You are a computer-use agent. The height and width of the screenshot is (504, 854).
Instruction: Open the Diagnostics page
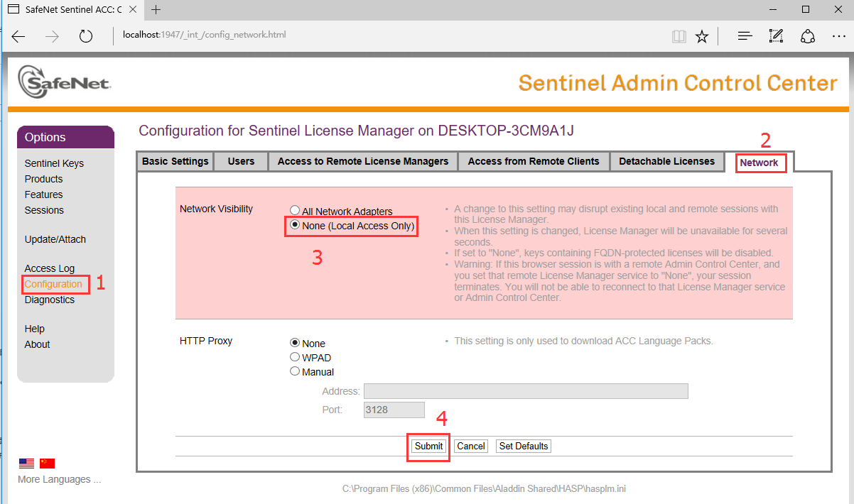click(x=49, y=300)
